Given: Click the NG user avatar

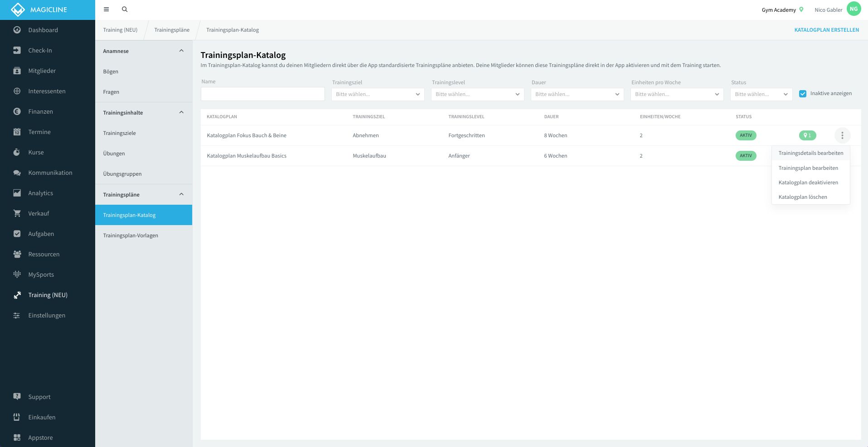Looking at the screenshot, I should pyautogui.click(x=853, y=9).
